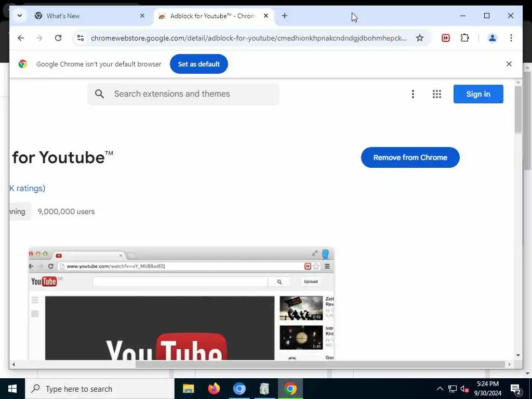Click the horizontal scrollbar thumb

(320, 364)
